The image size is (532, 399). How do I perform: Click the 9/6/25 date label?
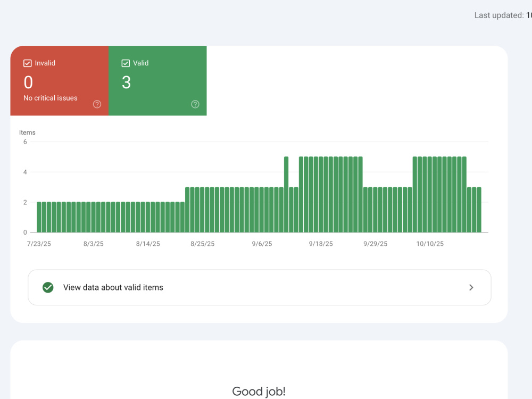(262, 244)
